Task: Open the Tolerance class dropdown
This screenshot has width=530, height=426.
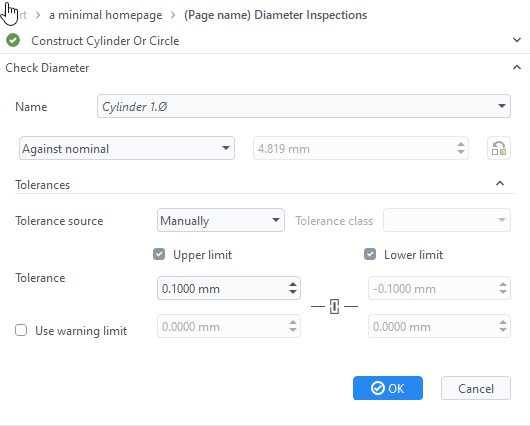Action: (x=447, y=220)
